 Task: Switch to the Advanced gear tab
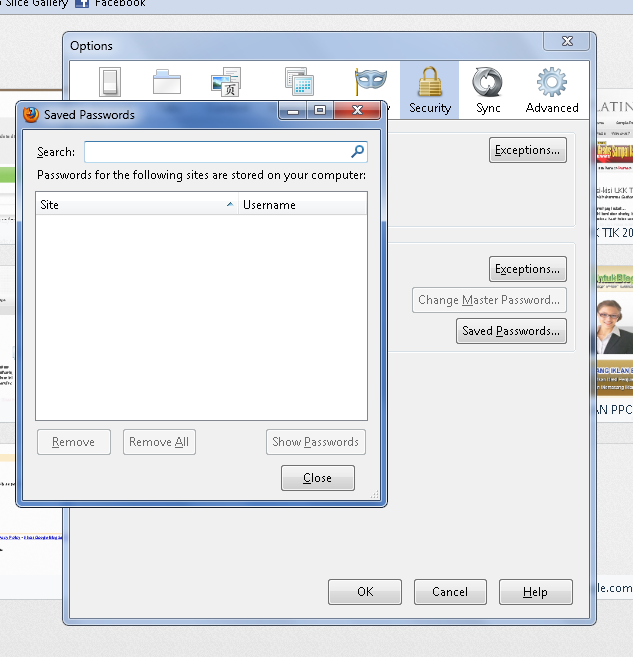coord(552,90)
